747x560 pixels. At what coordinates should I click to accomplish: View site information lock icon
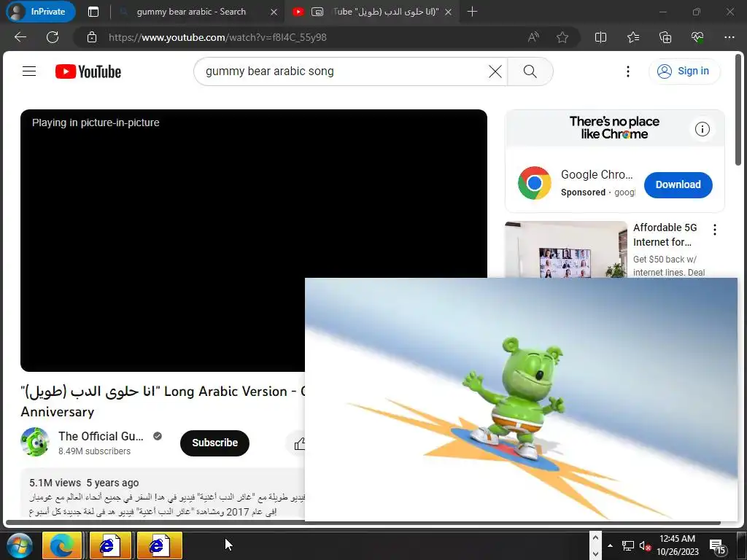pos(92,37)
